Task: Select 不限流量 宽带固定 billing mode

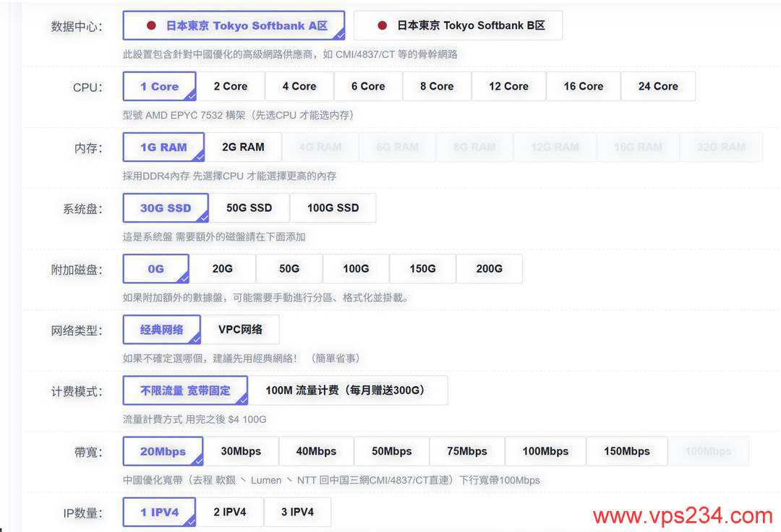Action: tap(185, 390)
